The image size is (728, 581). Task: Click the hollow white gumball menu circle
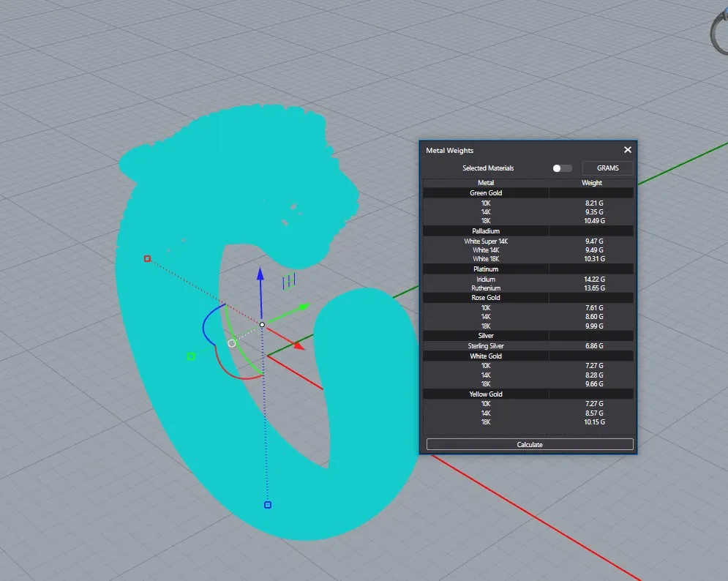tap(232, 343)
